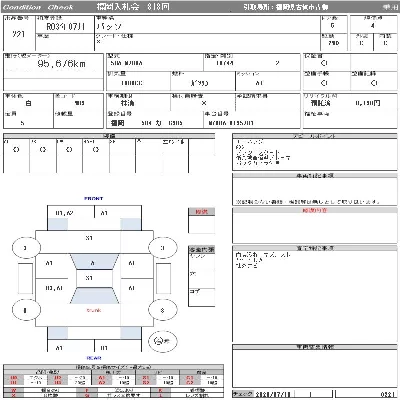Click the red trunk label on the diagram

94,310
